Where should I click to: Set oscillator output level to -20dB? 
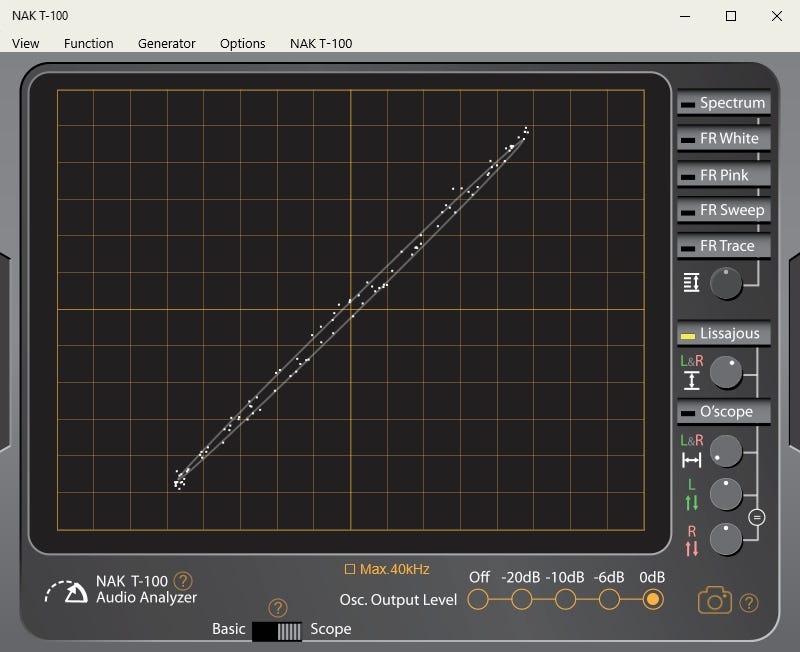point(522,599)
